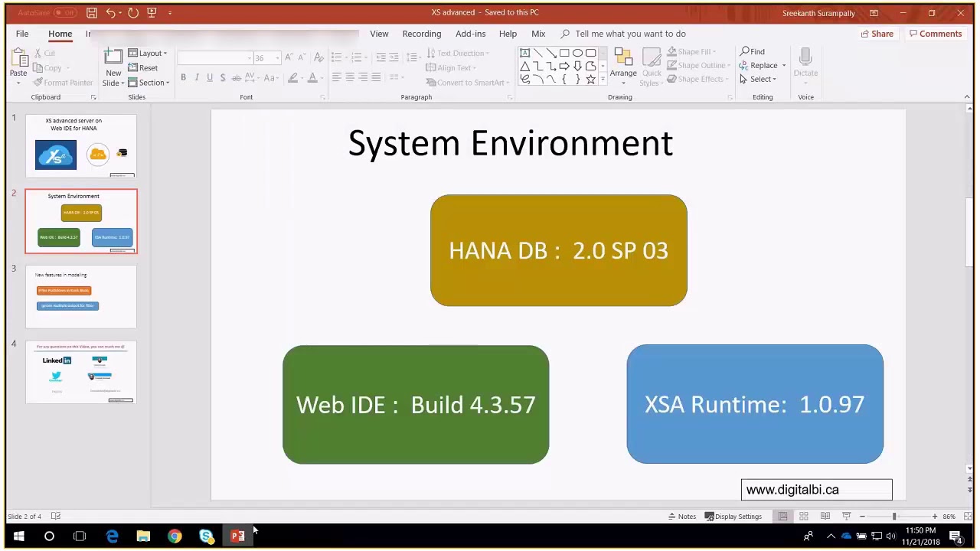Image resolution: width=980 pixels, height=551 pixels.
Task: Switch to Slide Sorter view
Action: pos(804,517)
